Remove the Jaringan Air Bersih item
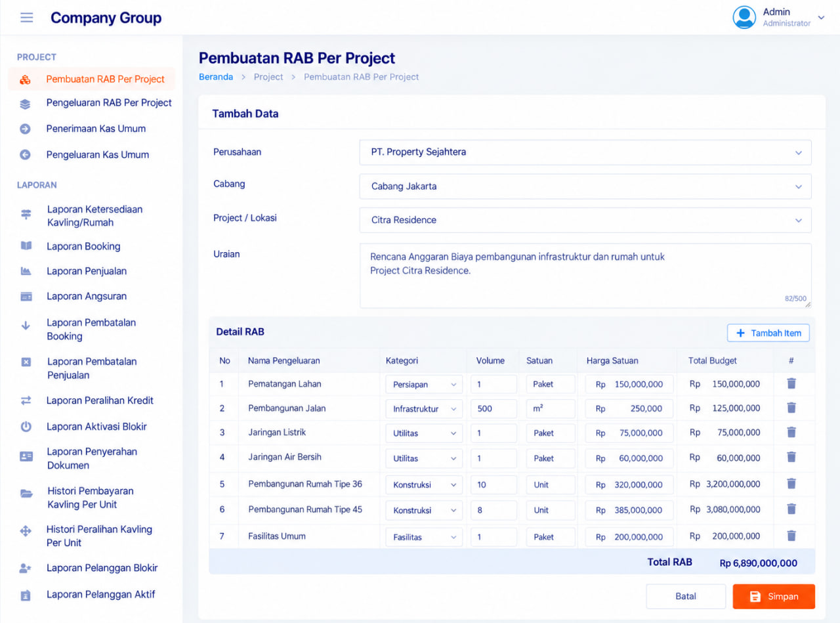 pos(791,457)
